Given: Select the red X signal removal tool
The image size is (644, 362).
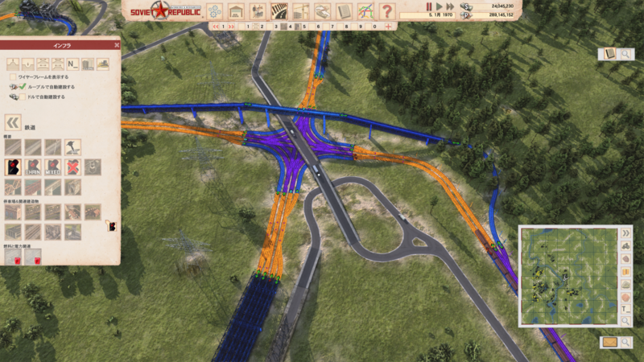Looking at the screenshot, I should [x=72, y=167].
